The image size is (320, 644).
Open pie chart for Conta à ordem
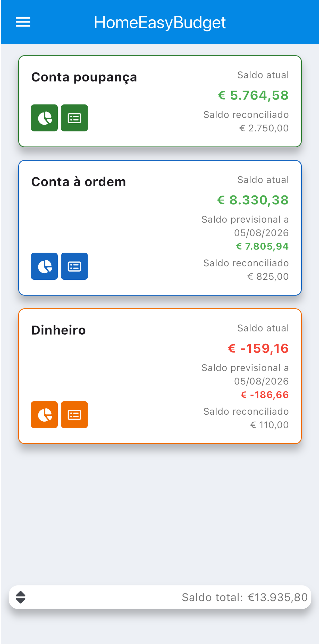coord(44,266)
